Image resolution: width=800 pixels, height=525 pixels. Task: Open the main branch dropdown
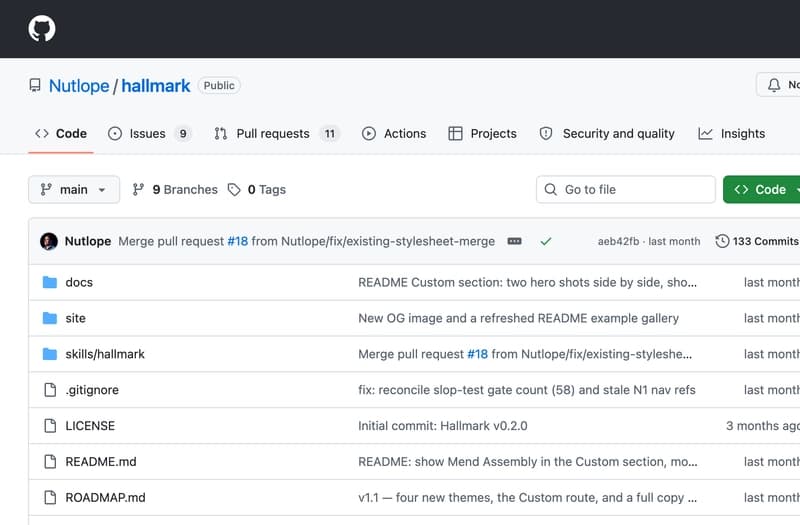[x=74, y=190]
